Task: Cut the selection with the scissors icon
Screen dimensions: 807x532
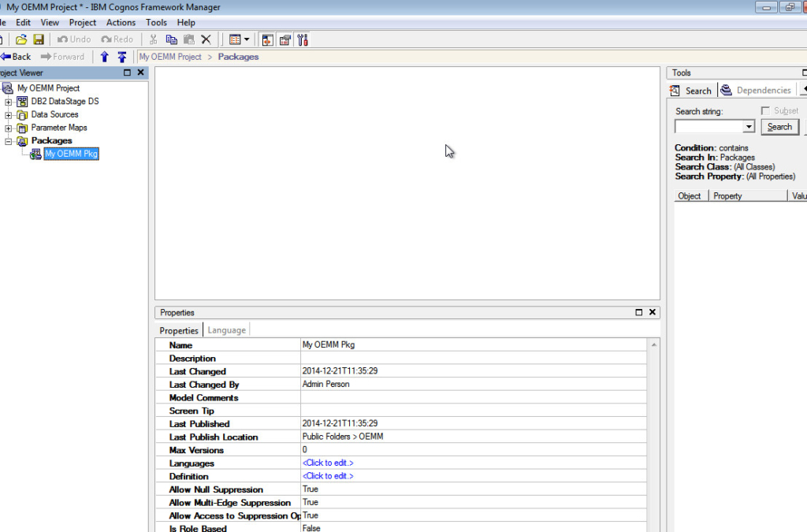Action: click(154, 39)
